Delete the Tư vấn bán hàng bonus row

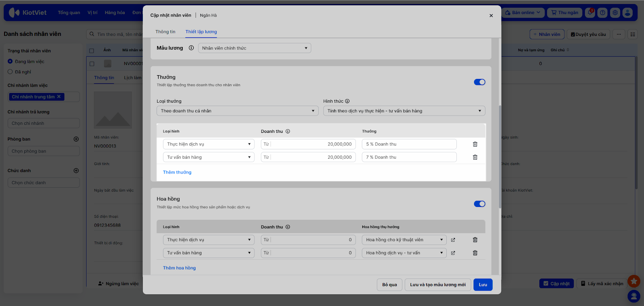point(475,157)
